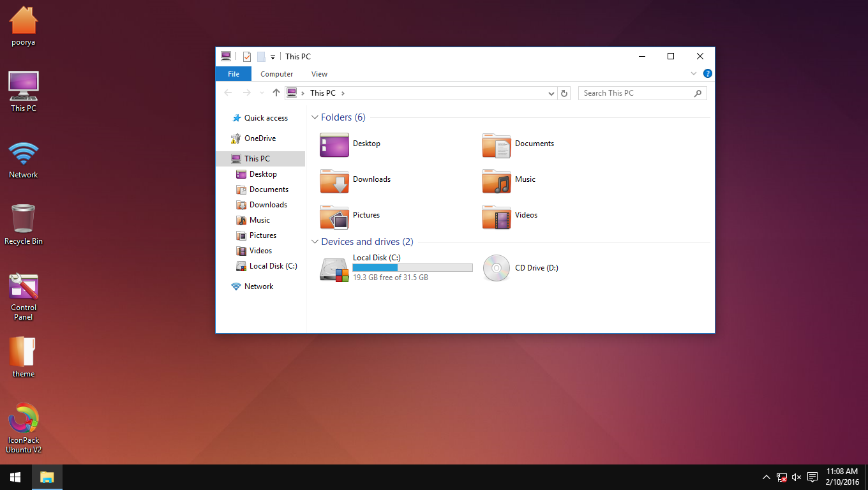The width and height of the screenshot is (868, 490).
Task: Click the Downloads folder icon in Folders
Action: pos(334,181)
